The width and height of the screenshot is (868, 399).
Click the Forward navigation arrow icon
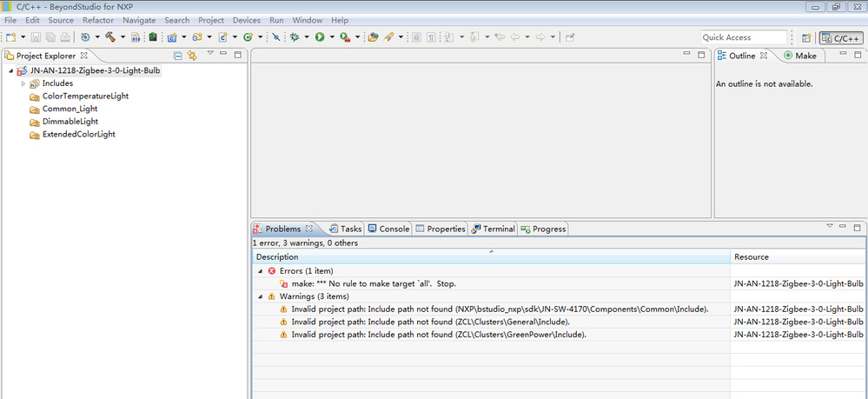point(540,37)
